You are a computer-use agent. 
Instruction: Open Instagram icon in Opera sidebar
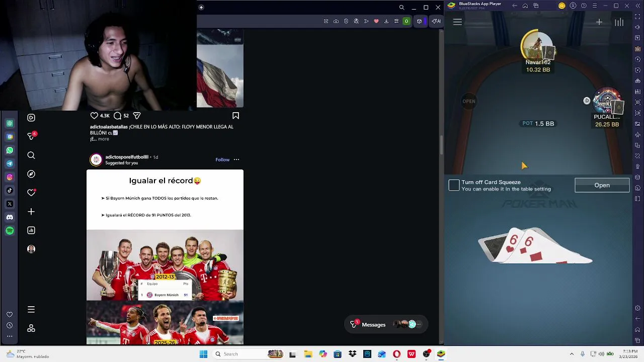coord(10,177)
